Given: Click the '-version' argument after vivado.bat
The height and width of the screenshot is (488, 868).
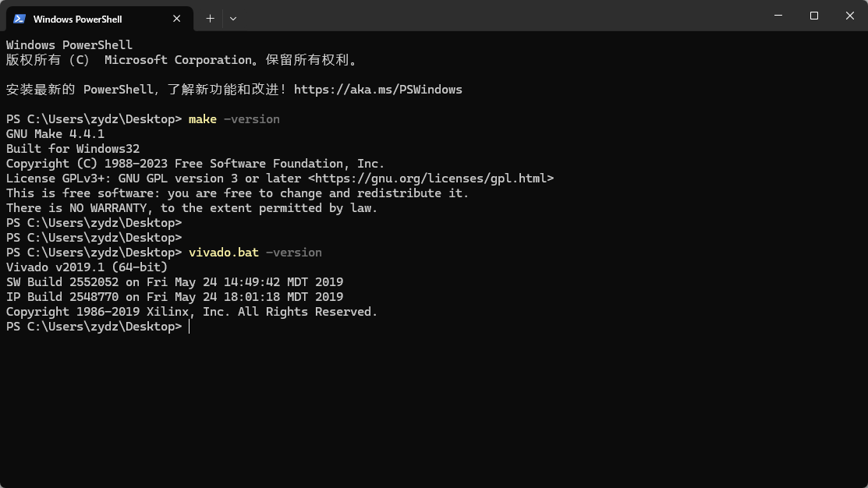Looking at the screenshot, I should [293, 253].
